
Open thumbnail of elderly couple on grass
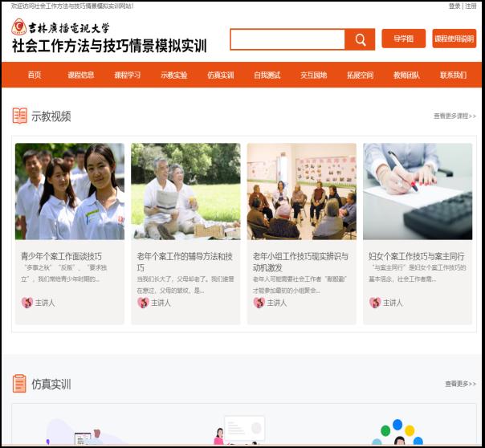point(185,191)
